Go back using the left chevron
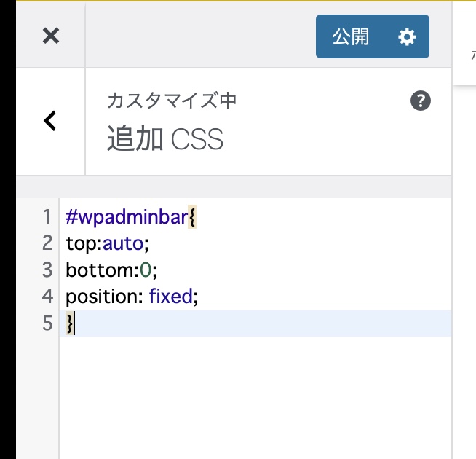The width and height of the screenshot is (476, 459). tap(49, 121)
